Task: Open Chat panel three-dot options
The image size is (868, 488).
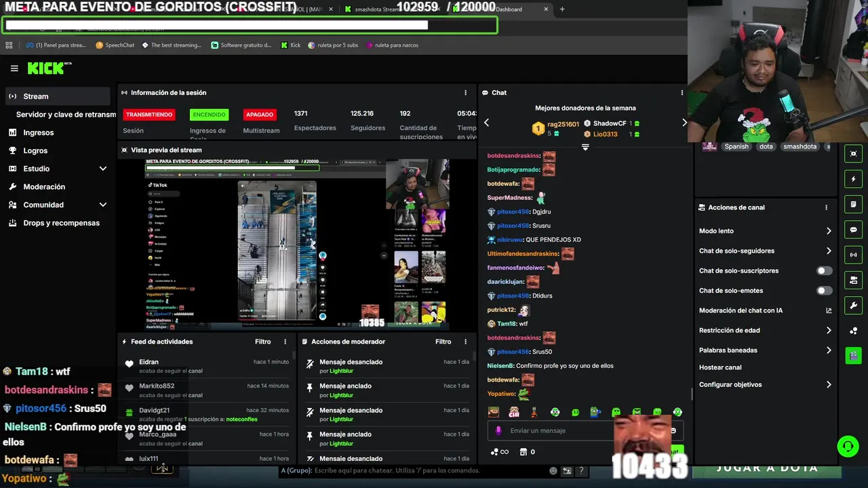Action: tap(682, 93)
